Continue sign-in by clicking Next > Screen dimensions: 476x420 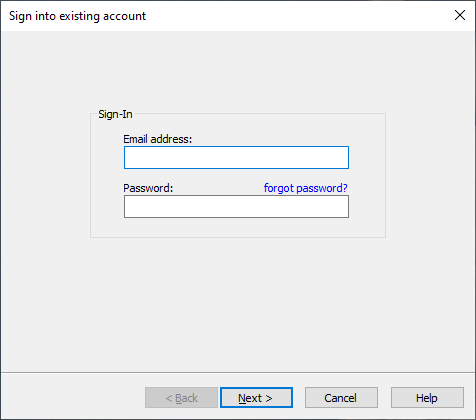[x=256, y=398]
